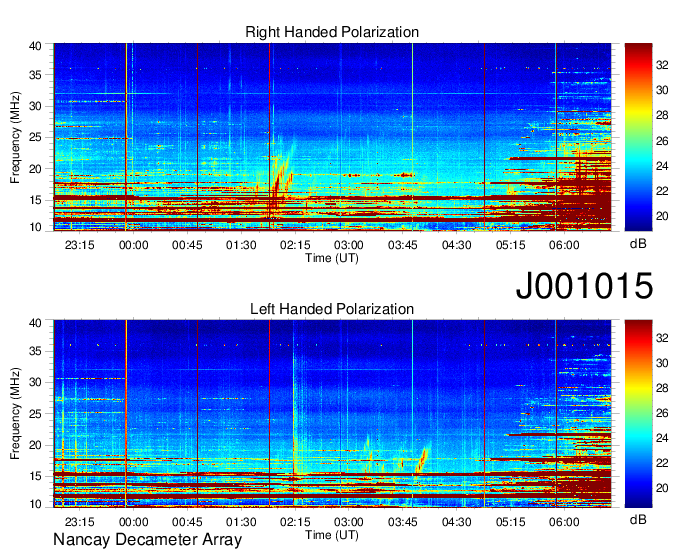Click the 00:00 time tick under Left Handed plot
This screenshot has width=680, height=552.
pyautogui.click(x=134, y=522)
